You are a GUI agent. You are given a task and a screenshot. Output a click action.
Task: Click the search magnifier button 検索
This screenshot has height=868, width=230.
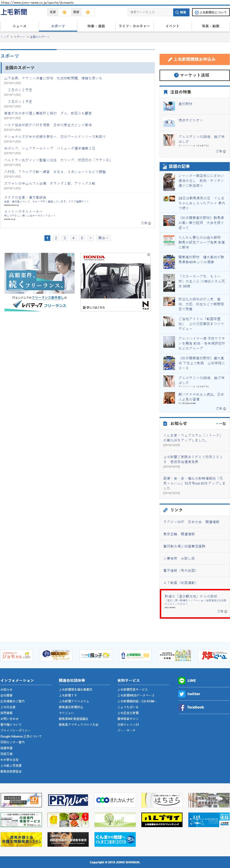point(181,12)
